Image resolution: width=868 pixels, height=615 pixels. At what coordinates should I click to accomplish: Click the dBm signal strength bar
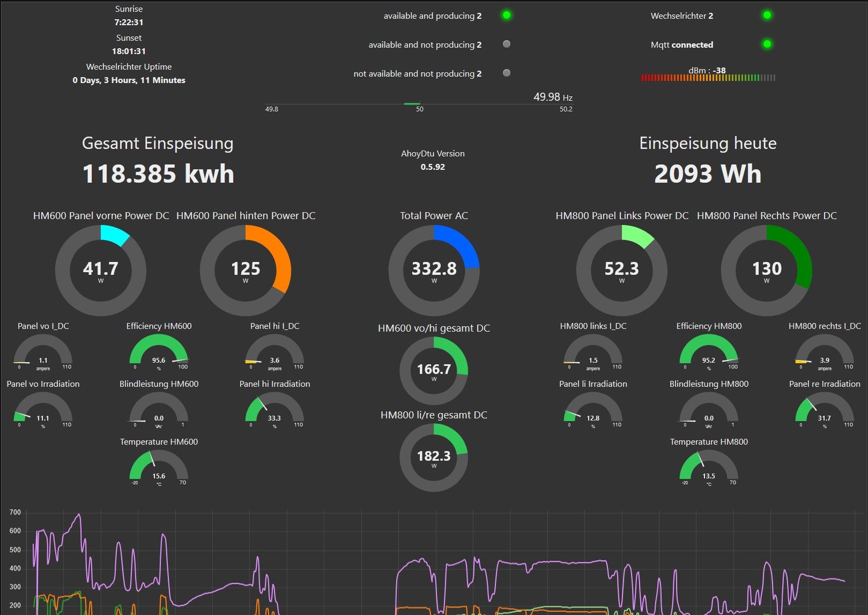pos(708,78)
